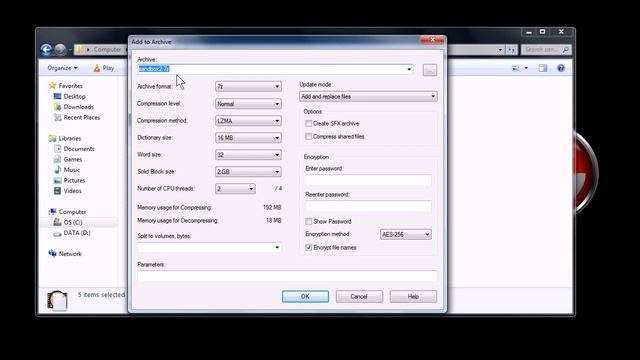This screenshot has width=640, height=360.
Task: Open the Dictionary size dropdown
Action: coord(248,138)
